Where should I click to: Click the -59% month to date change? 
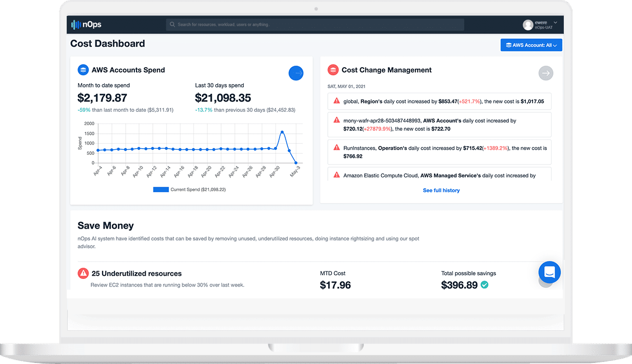[84, 110]
